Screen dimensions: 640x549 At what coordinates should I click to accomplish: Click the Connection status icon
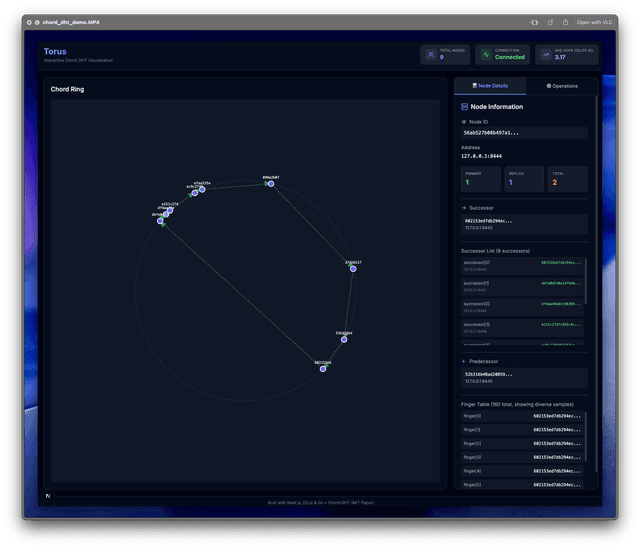coord(486,54)
